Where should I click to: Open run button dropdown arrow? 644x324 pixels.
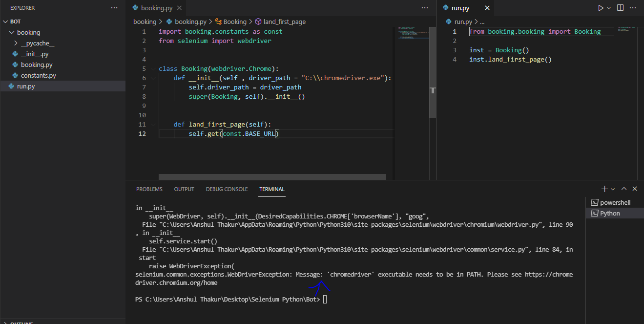tap(609, 8)
